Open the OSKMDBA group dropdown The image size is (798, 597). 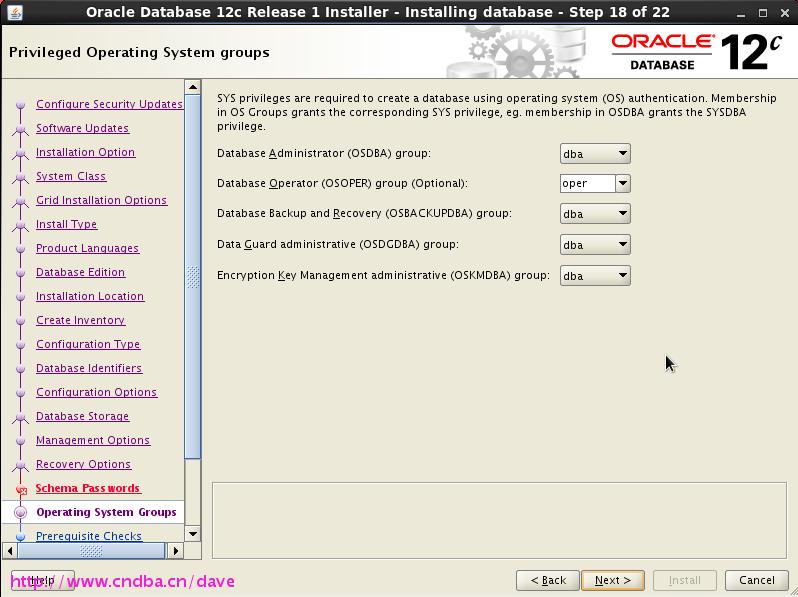pos(595,276)
